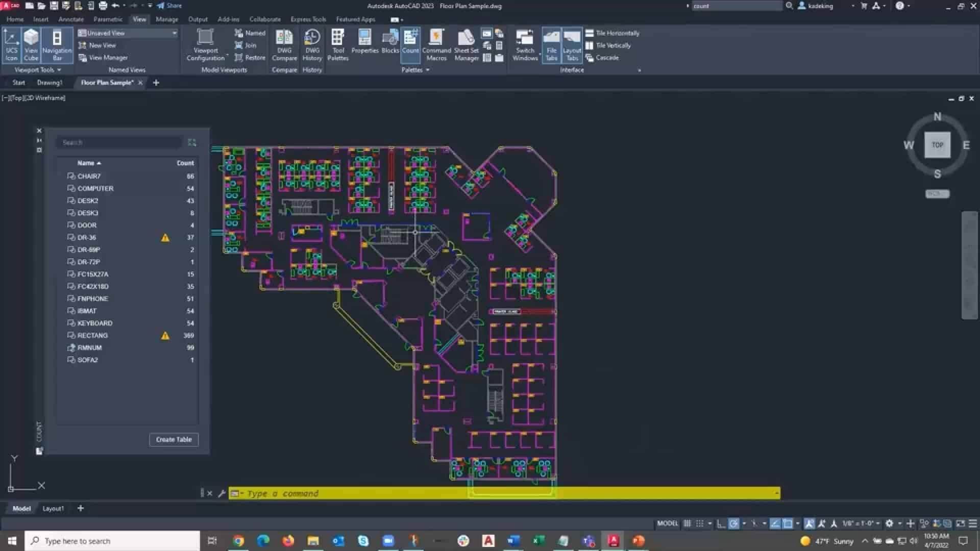Open the Properties palette
Viewport: 980px width, 551px height.
(365, 42)
